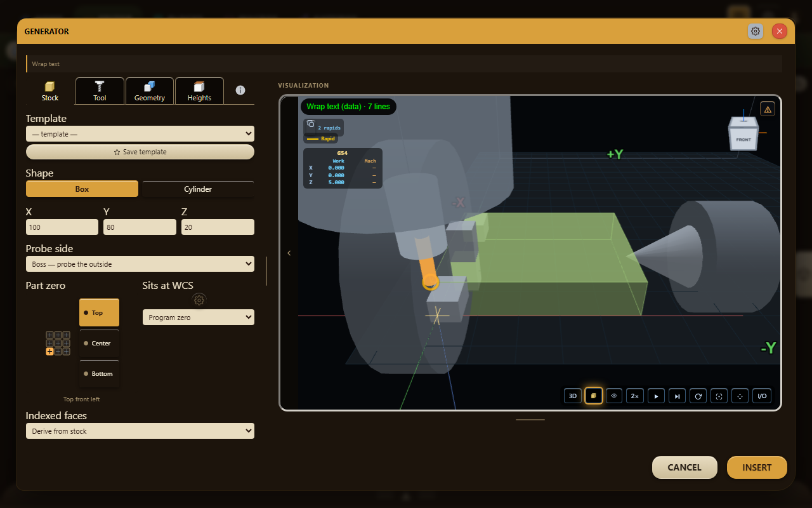This screenshot has width=812, height=508.
Task: Step forward with the skip-next button
Action: (x=678, y=396)
